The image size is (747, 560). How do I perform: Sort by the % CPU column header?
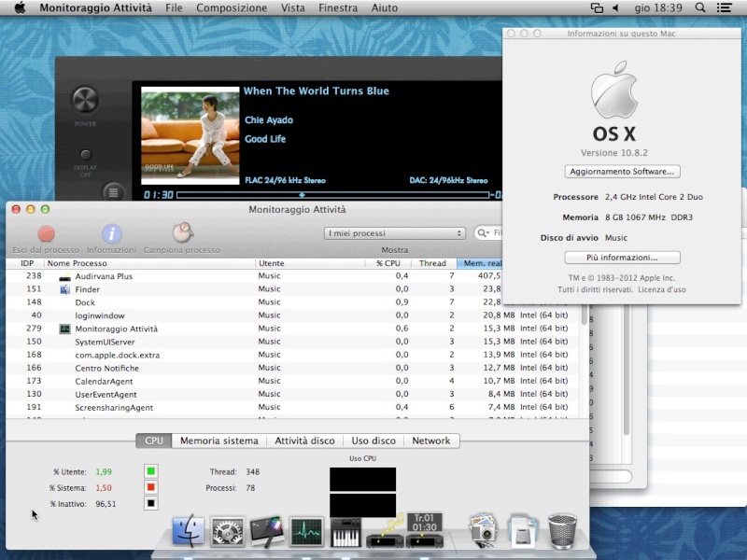point(388,263)
